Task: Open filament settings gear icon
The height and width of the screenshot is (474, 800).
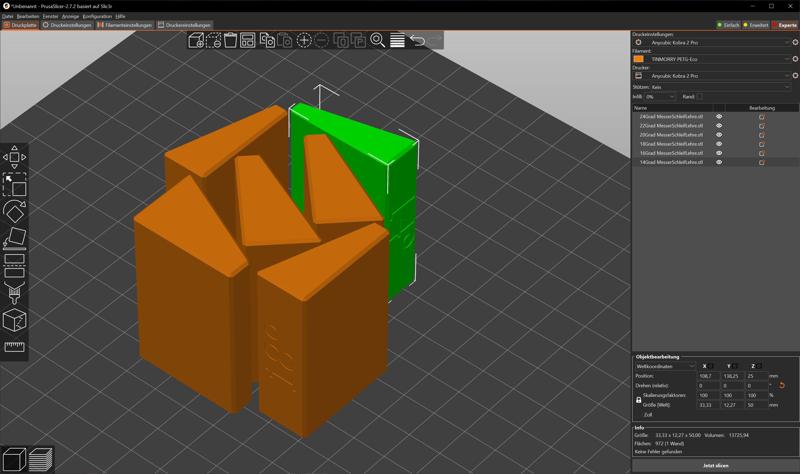Action: 795,59
